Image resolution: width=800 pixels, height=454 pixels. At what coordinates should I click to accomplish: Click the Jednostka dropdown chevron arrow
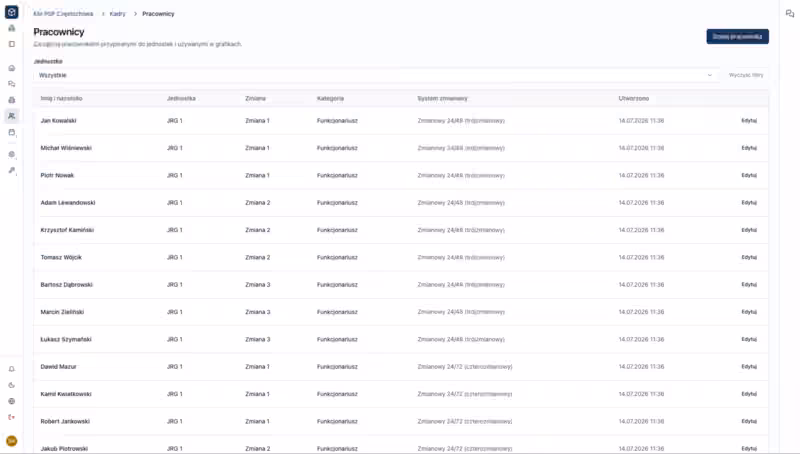tap(710, 75)
